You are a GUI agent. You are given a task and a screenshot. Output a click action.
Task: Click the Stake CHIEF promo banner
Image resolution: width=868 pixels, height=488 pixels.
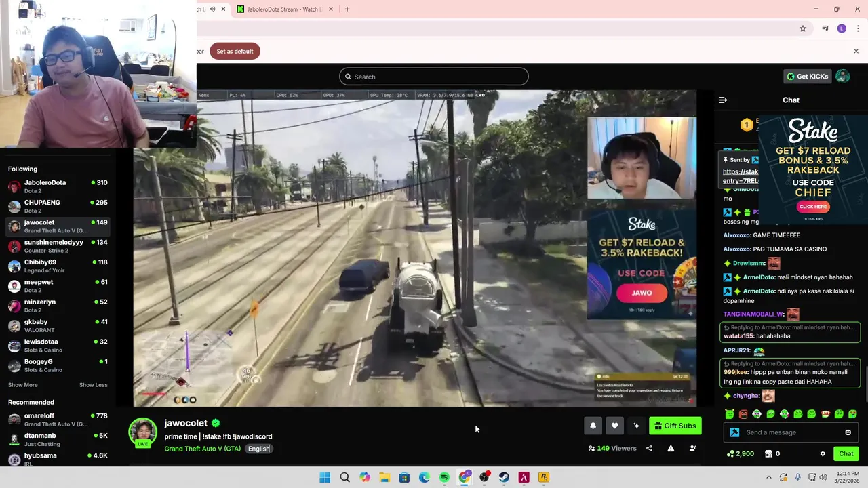[x=812, y=169]
